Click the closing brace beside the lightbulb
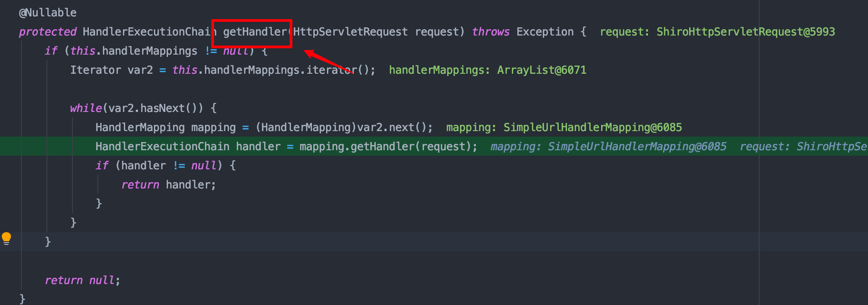Viewport: 868px width, 305px height. [x=48, y=242]
